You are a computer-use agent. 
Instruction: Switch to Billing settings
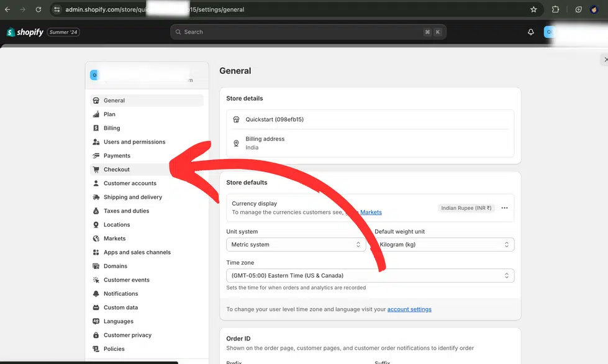click(x=111, y=128)
